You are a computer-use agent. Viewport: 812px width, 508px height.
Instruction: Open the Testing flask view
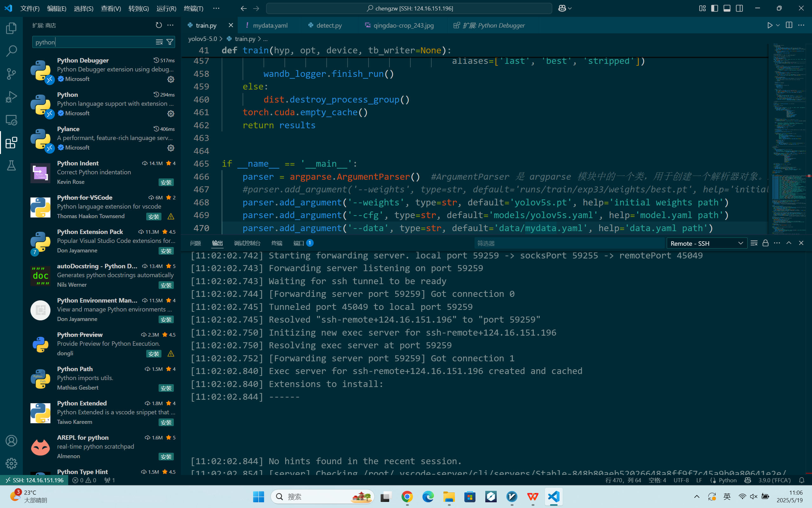[x=11, y=165]
